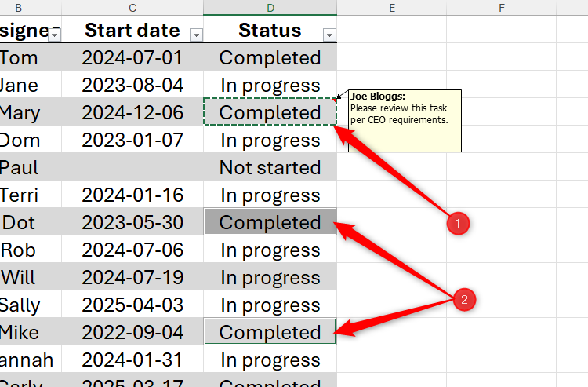Select the column B header
Viewport: 588px width, 387px height.
[x=19, y=8]
